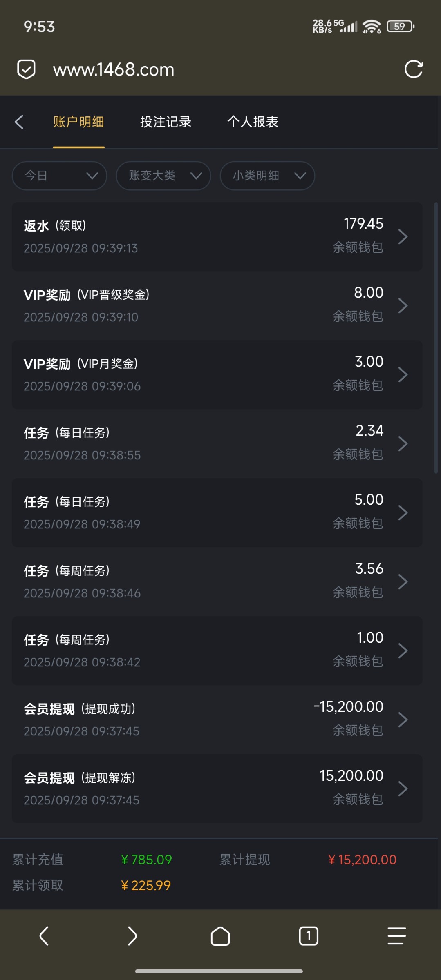Image resolution: width=441 pixels, height=980 pixels.
Task: Tap the browser back navigation arrow
Action: [x=44, y=935]
